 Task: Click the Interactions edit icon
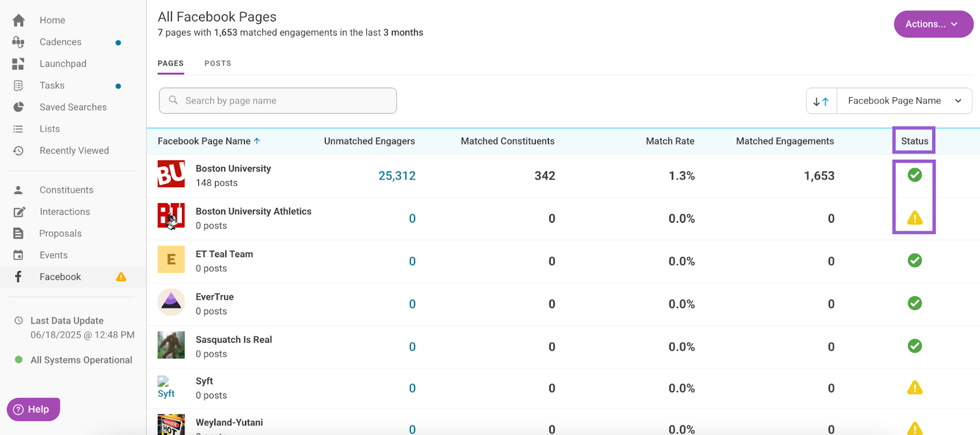[19, 212]
